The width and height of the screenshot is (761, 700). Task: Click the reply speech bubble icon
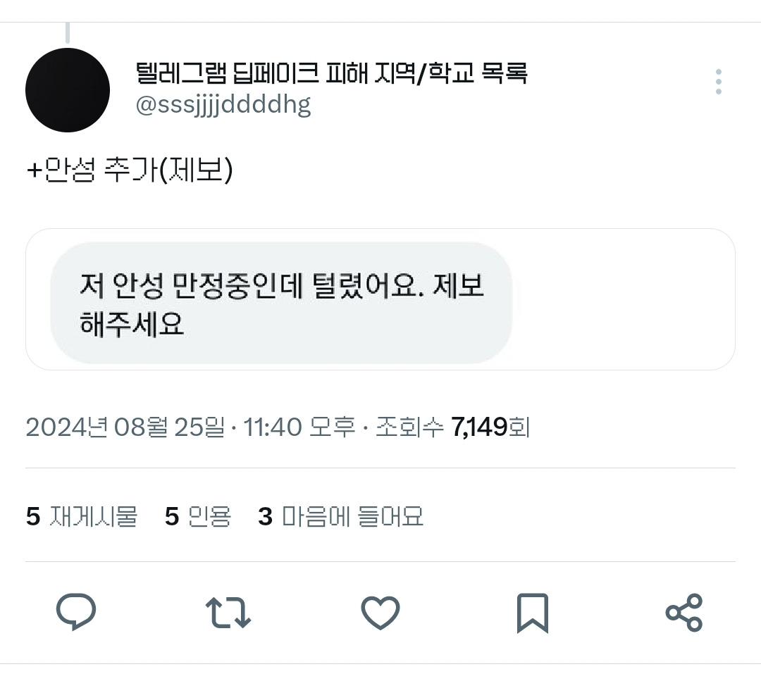coord(76,611)
